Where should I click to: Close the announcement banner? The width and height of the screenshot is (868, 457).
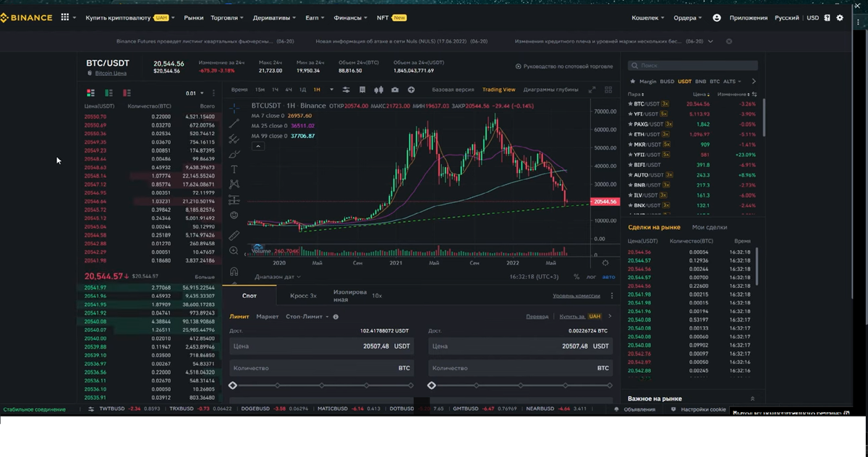point(728,42)
